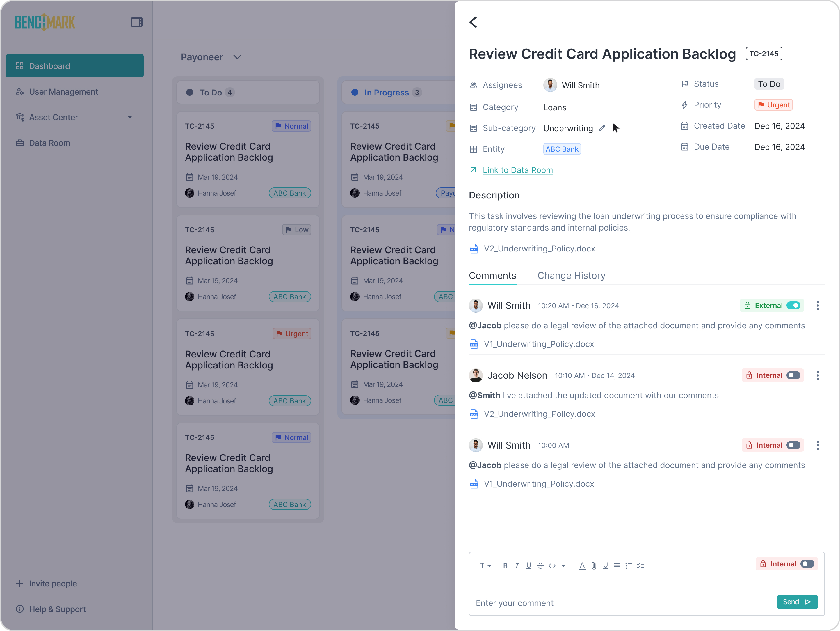Click the ABC Bank entity tag in details

562,149
